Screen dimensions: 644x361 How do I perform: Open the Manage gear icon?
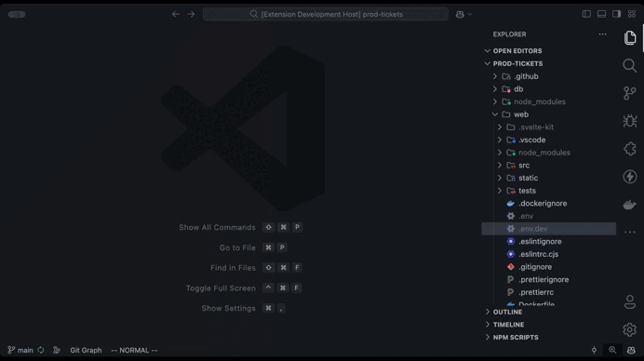point(630,329)
